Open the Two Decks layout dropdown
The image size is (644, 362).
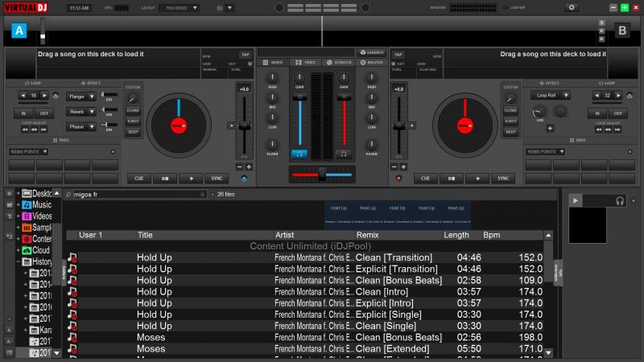coord(180,8)
